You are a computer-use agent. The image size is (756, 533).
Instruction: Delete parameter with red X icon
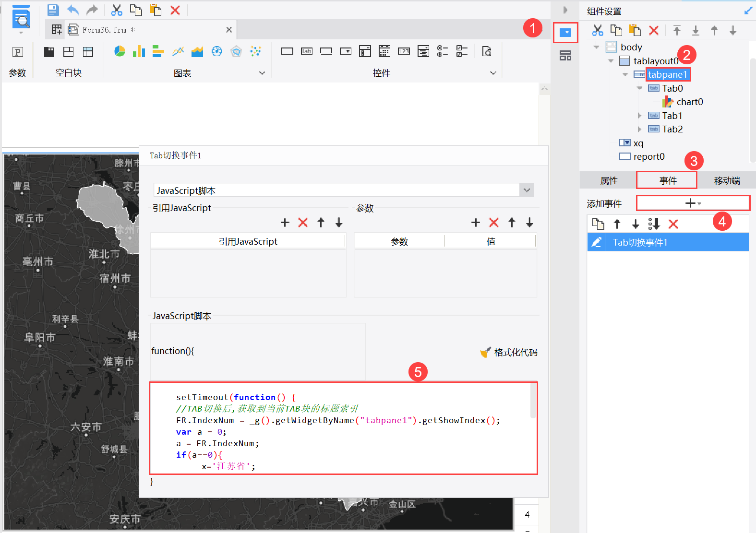pyautogui.click(x=493, y=223)
